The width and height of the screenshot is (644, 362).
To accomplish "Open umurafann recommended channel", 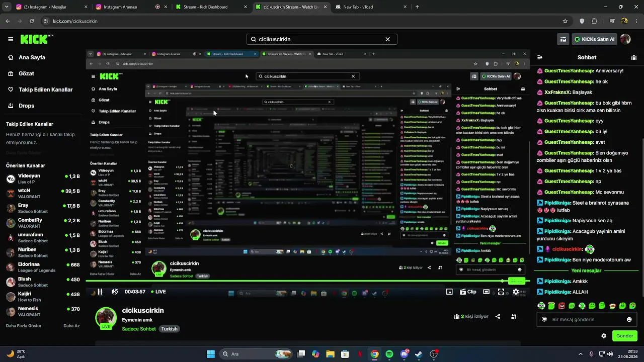I will tap(43, 238).
